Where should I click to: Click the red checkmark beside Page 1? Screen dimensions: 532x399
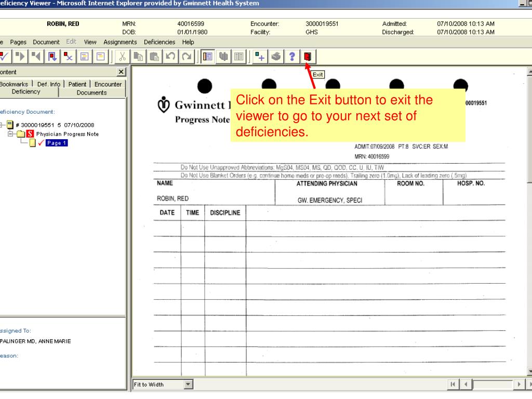[x=41, y=143]
